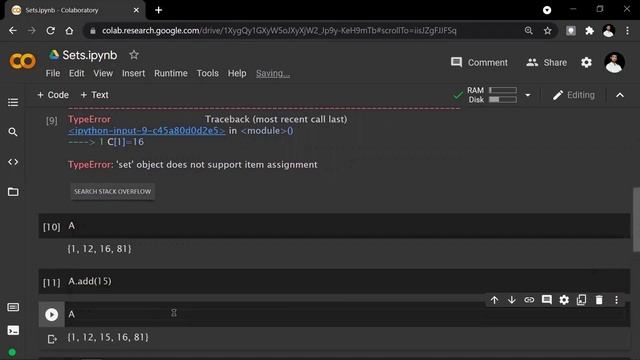Move the selected cell up
Screen dimensions: 640x360
494,300
